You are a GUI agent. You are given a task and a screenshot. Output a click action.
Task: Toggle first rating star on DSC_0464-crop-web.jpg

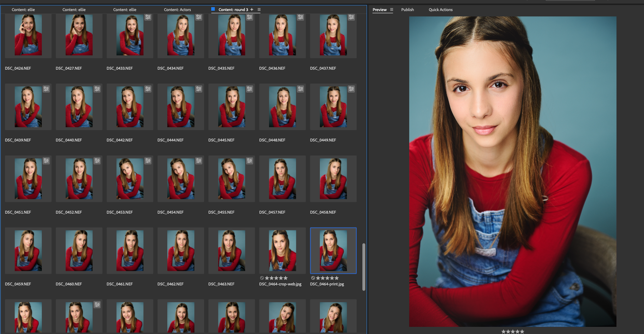(x=267, y=278)
